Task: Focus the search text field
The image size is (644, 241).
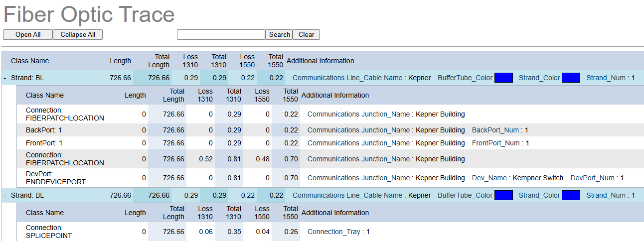Action: click(x=221, y=34)
